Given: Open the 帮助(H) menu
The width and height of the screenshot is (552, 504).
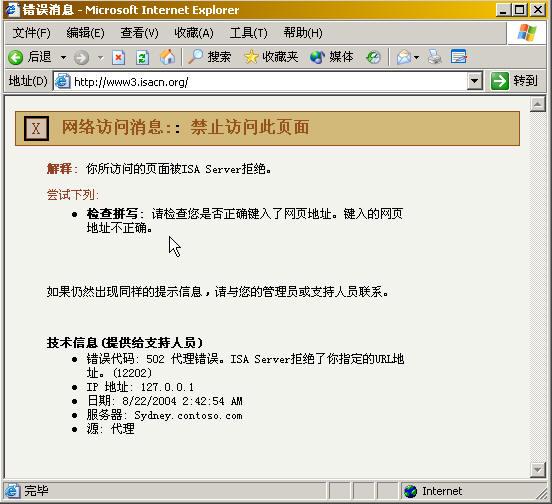Looking at the screenshot, I should point(303,33).
